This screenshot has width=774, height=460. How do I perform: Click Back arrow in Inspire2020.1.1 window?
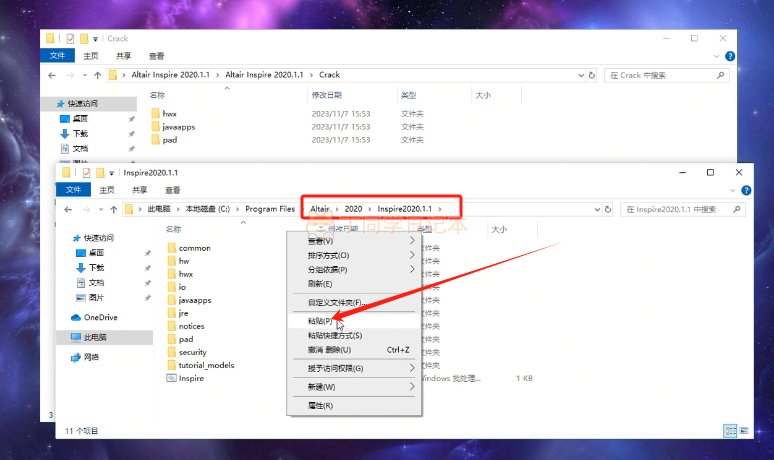coord(68,209)
